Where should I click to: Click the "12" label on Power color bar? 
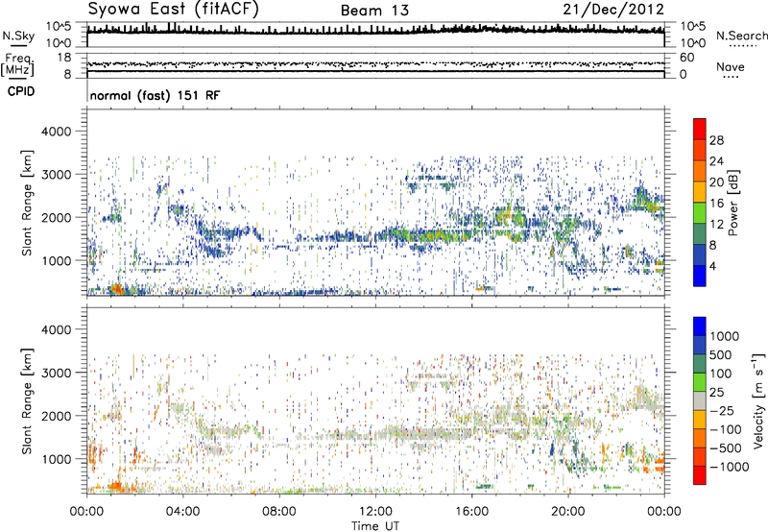[x=716, y=225]
